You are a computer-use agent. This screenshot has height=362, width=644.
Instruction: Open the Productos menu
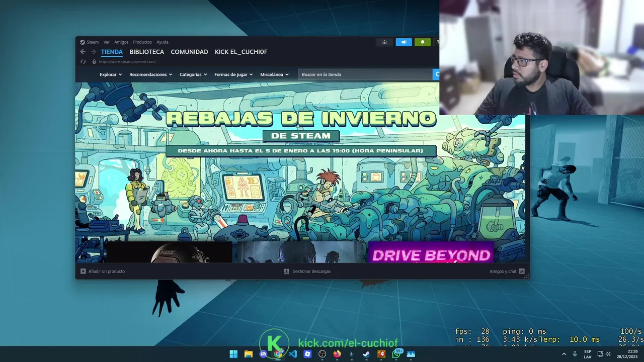click(x=142, y=42)
